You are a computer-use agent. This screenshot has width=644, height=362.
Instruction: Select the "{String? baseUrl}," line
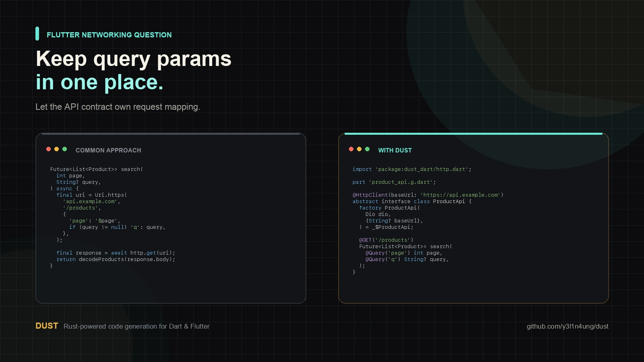[x=394, y=221]
